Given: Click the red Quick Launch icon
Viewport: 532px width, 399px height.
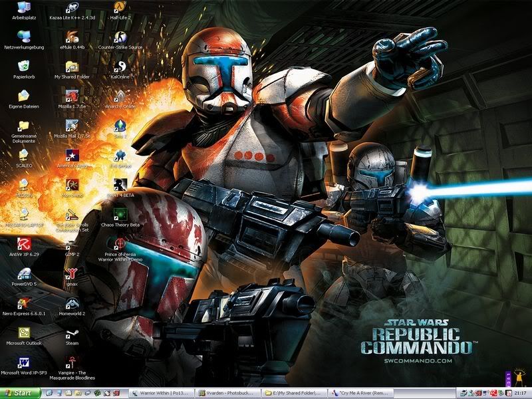Looking at the screenshot, I should point(117,393).
